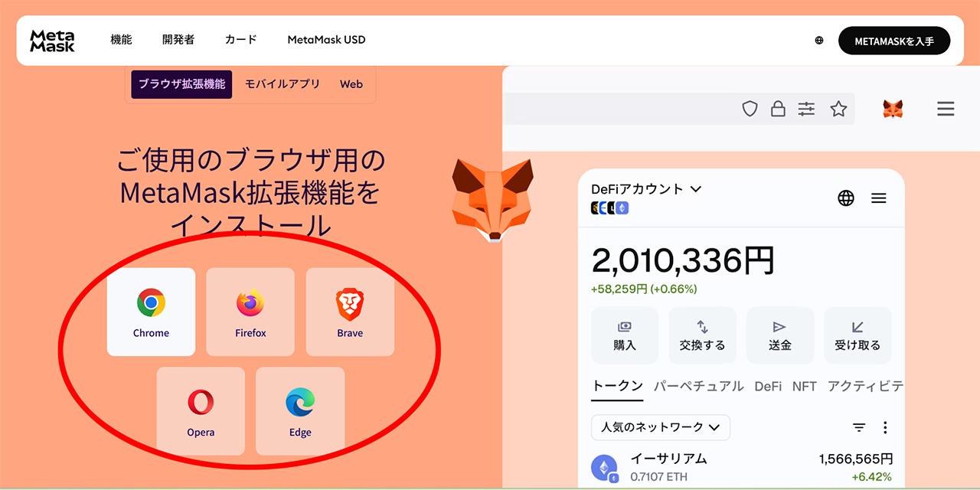The height and width of the screenshot is (490, 980).
Task: Click the large fox mascot image
Action: click(x=492, y=201)
